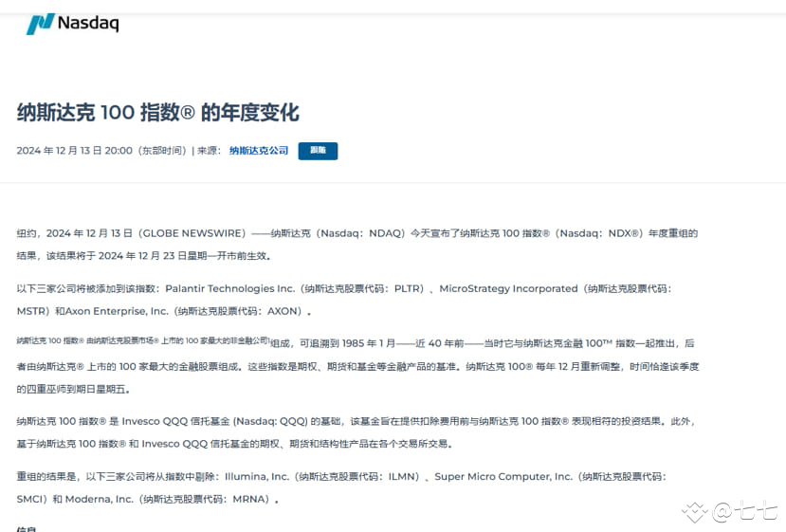Click the headline 纳斯达克 100 指数® 的年度变化
The height and width of the screenshot is (532, 786).
click(x=158, y=112)
